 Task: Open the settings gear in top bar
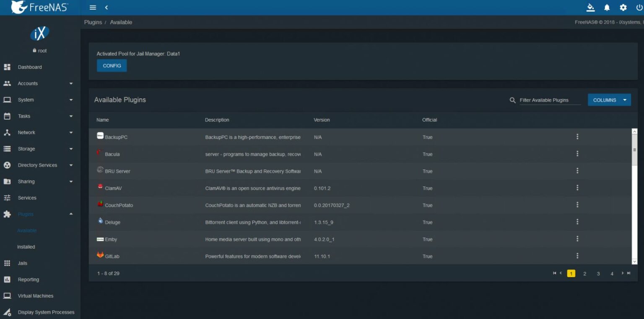point(623,8)
